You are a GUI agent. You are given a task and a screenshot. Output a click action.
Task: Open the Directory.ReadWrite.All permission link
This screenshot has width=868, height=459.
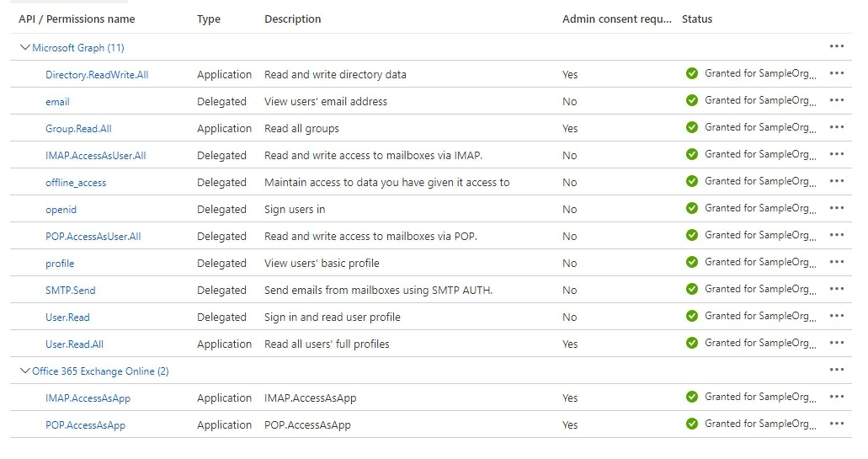pyautogui.click(x=97, y=75)
